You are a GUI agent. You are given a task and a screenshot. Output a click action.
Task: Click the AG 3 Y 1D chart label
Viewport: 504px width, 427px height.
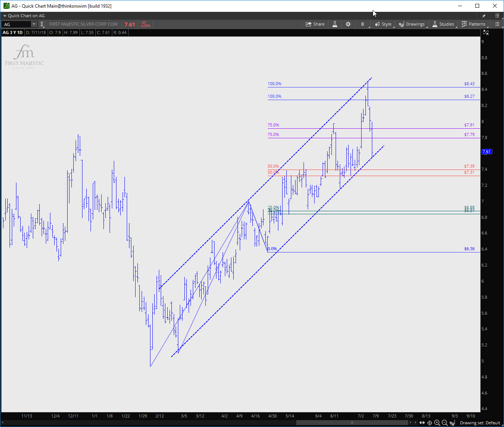click(13, 32)
